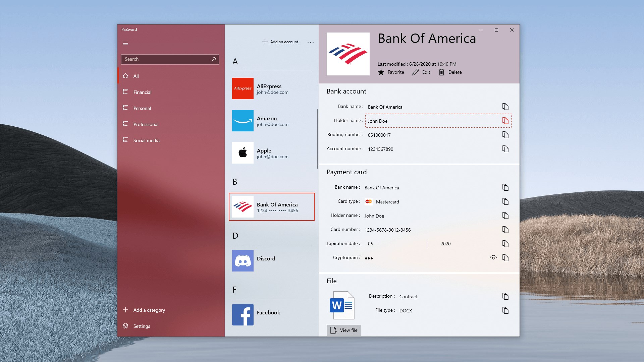Delete account via trash icon
This screenshot has width=644, height=362.
pyautogui.click(x=441, y=72)
